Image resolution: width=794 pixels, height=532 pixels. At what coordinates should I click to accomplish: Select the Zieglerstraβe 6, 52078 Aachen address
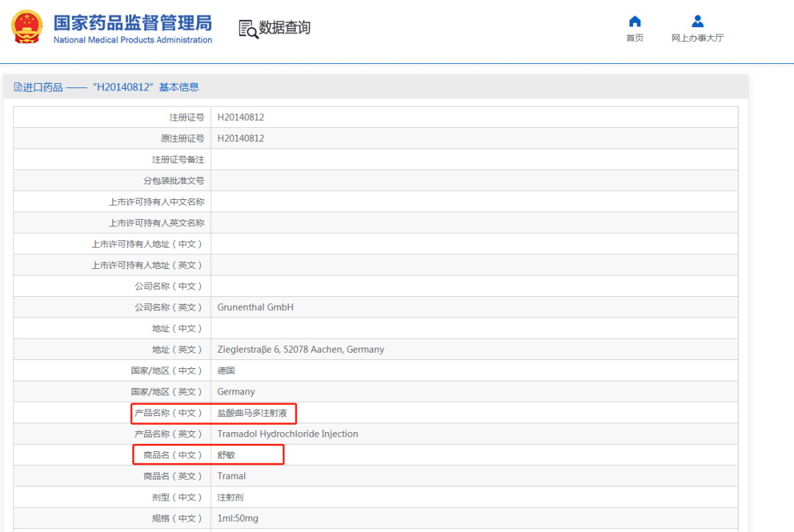301,350
